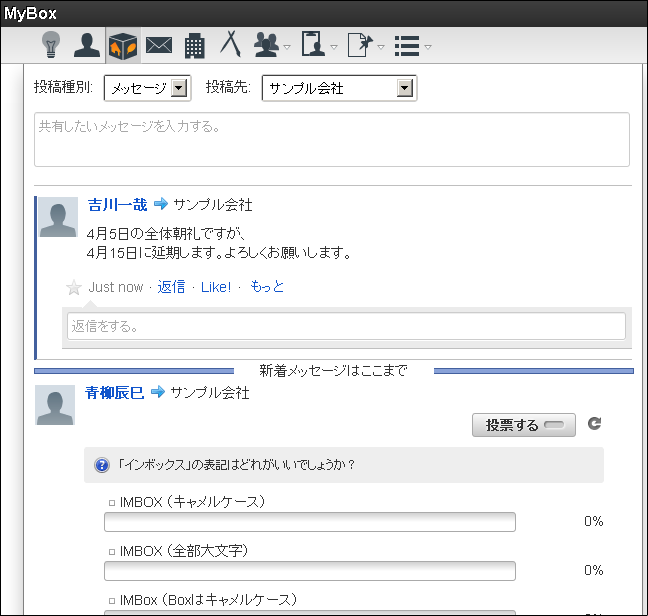Open the list menu icon
The image size is (648, 616).
pyautogui.click(x=407, y=46)
